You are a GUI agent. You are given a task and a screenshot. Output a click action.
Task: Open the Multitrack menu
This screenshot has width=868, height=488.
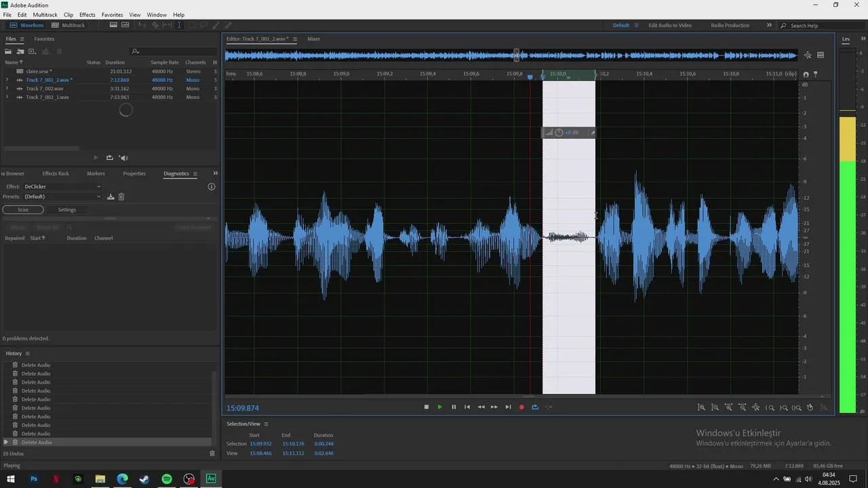pyautogui.click(x=45, y=14)
